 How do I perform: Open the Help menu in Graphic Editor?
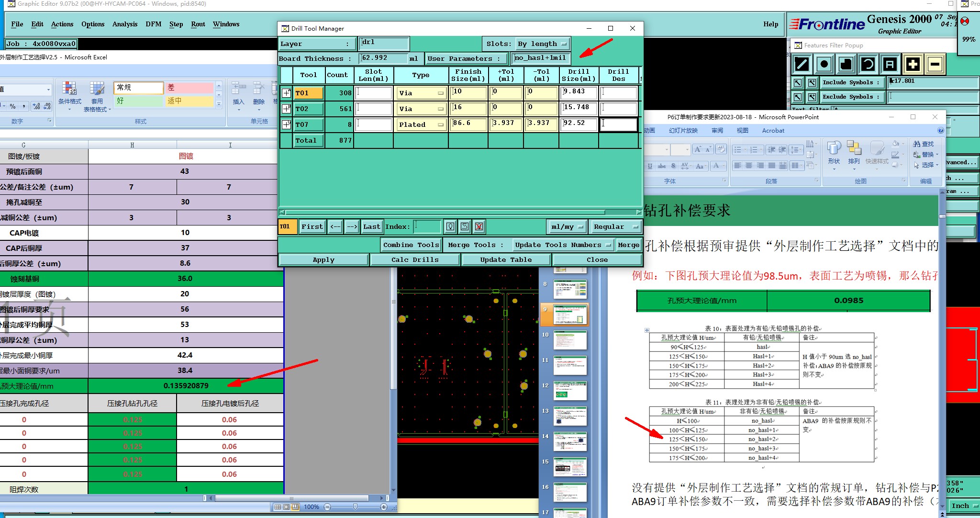(x=770, y=24)
